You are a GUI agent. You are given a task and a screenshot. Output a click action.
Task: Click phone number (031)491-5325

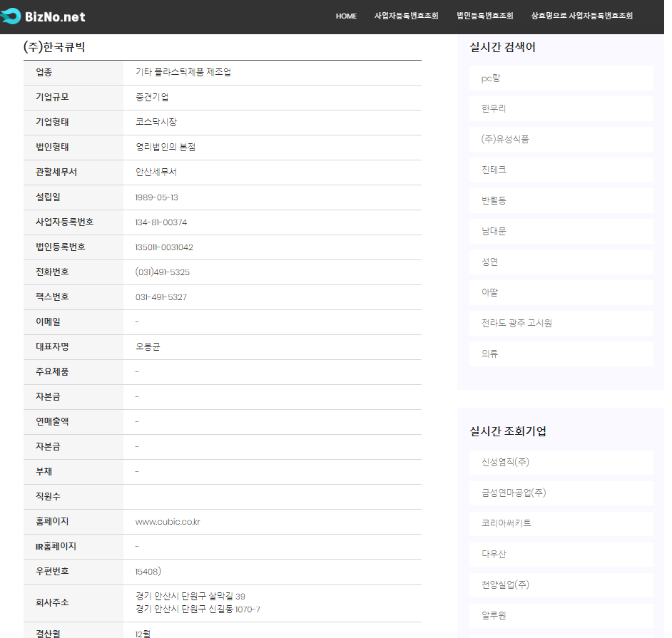coord(163,272)
